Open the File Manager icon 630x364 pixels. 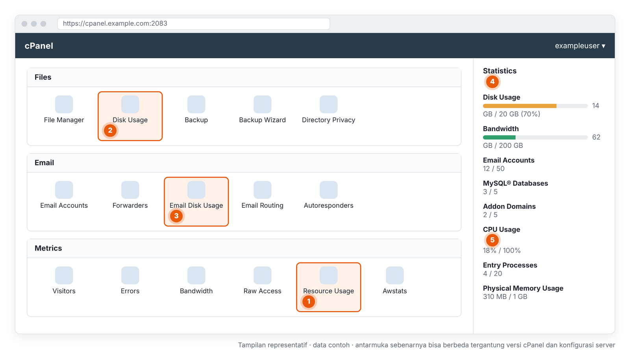click(64, 104)
